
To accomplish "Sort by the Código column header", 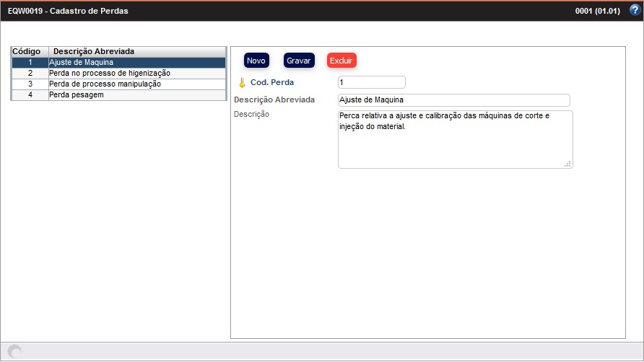I will (29, 52).
